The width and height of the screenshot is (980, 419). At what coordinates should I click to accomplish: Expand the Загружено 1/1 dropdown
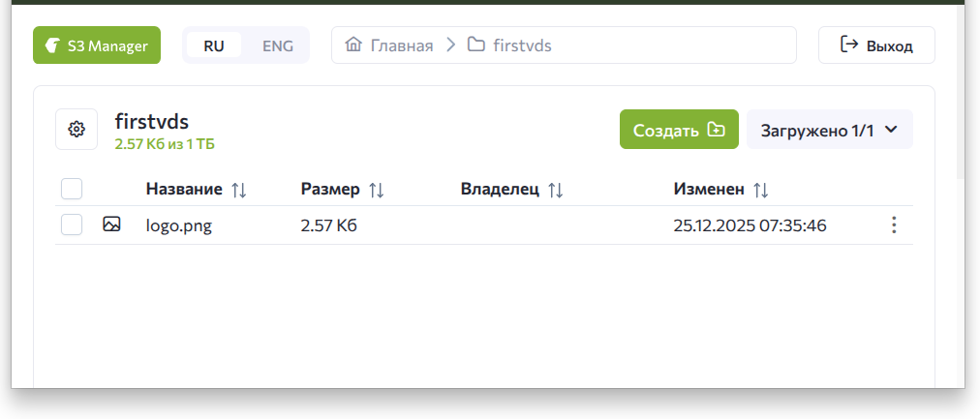pos(829,130)
